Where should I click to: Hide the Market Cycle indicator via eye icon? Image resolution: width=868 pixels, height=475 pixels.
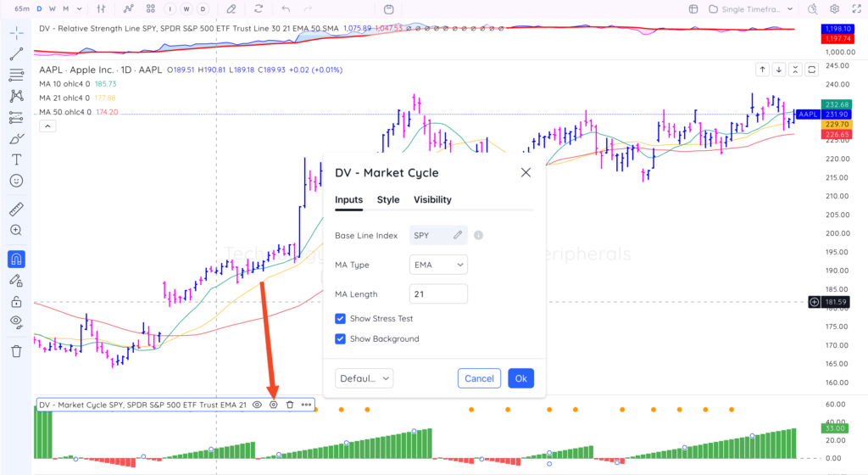(258, 405)
